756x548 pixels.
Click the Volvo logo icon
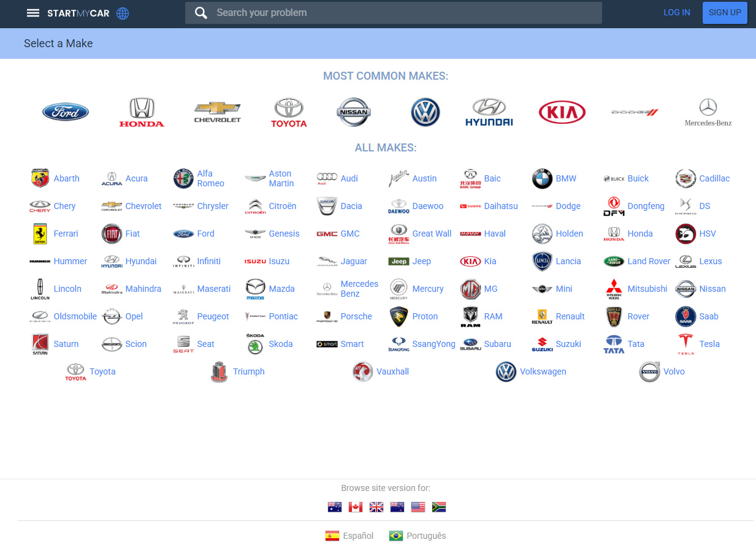(x=649, y=371)
